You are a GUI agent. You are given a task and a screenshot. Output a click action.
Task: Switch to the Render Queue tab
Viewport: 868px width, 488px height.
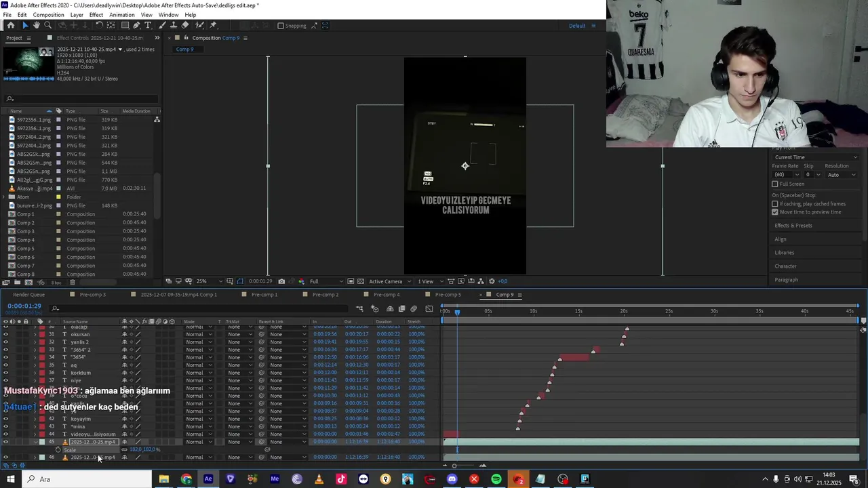(x=28, y=295)
